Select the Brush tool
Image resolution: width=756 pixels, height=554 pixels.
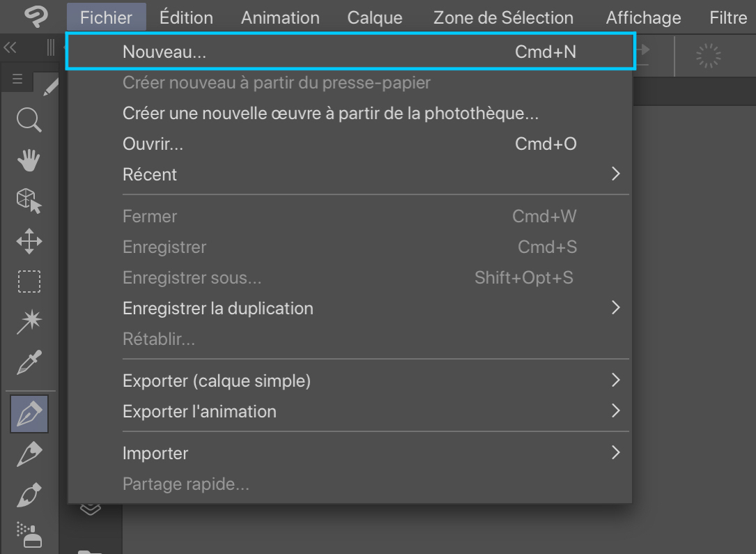coord(29,495)
